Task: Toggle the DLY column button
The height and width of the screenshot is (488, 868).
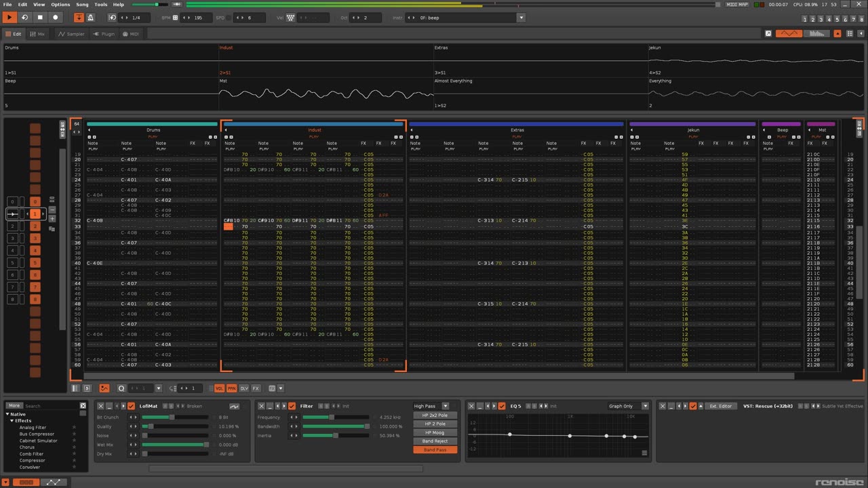Action: tap(244, 388)
